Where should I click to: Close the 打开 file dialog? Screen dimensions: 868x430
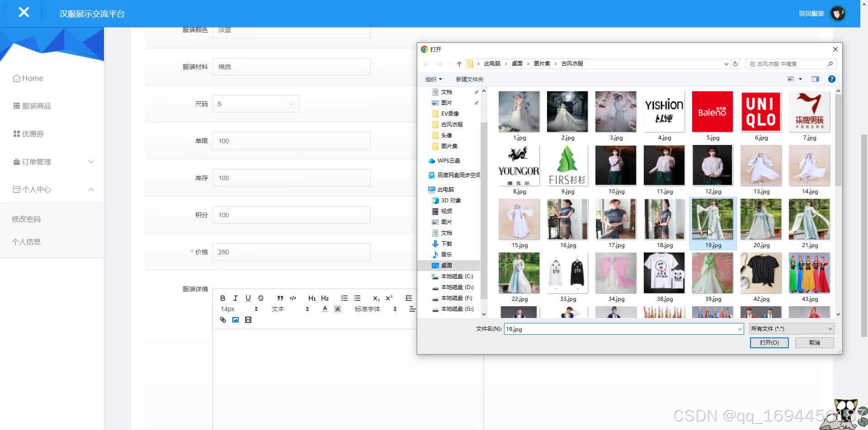[835, 49]
